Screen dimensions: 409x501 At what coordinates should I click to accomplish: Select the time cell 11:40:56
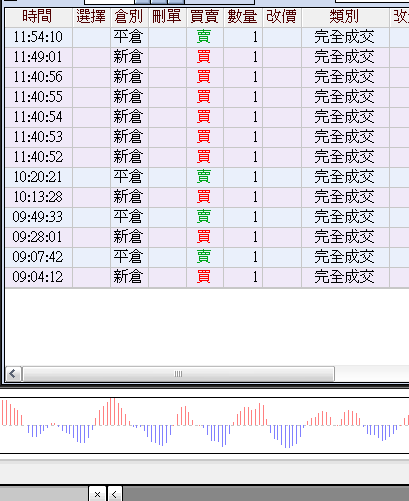38,77
